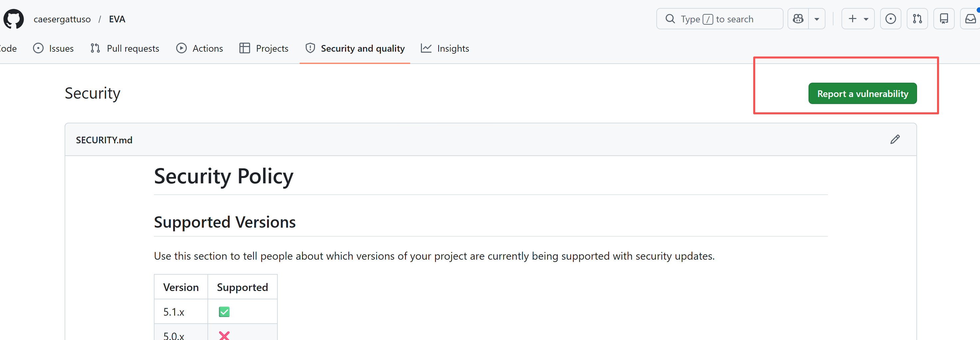Open global pull requests icon in top-right header
This screenshot has width=980, height=340.
click(917, 19)
